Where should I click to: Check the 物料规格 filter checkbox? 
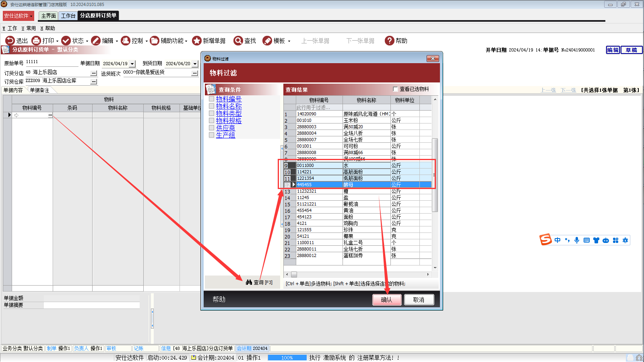point(211,121)
